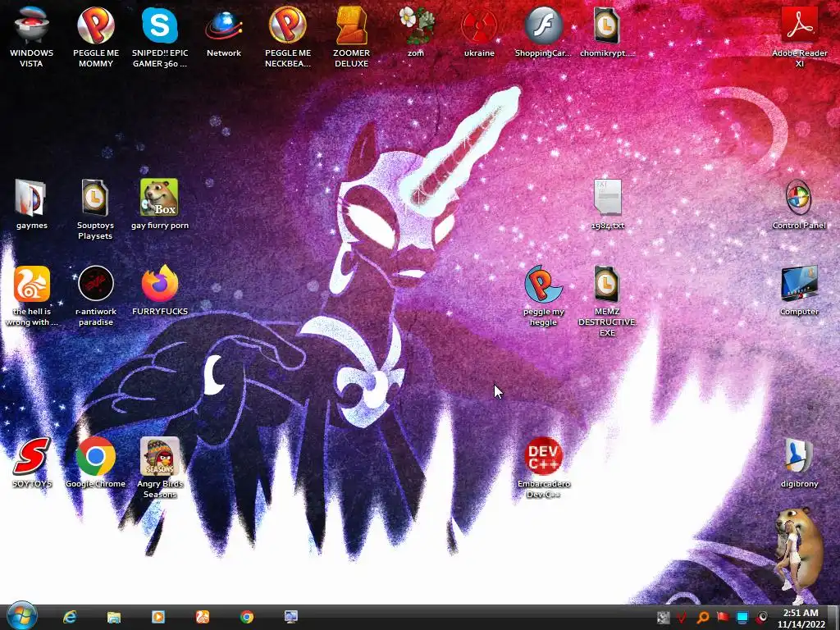Select the Souptoys Playsets icon
Screen dimensions: 840x630
(x=95, y=198)
